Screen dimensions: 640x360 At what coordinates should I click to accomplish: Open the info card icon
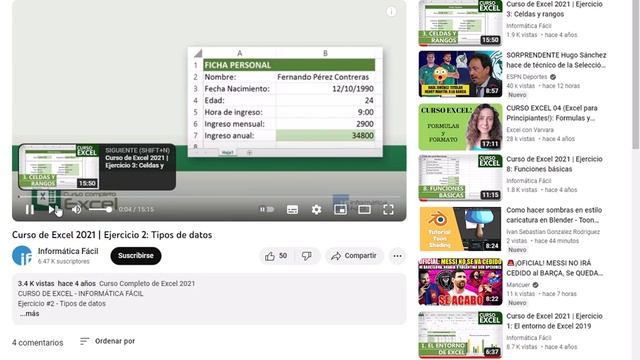click(x=391, y=12)
